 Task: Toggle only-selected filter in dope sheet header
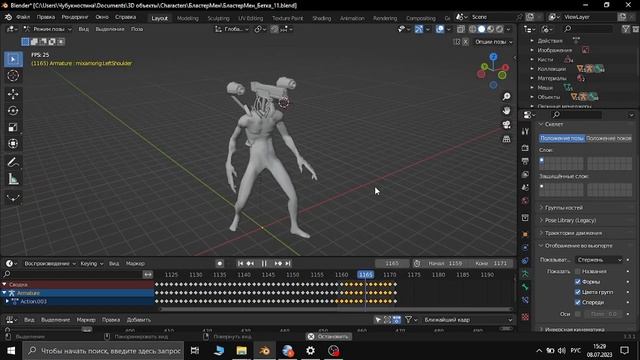click(378, 320)
